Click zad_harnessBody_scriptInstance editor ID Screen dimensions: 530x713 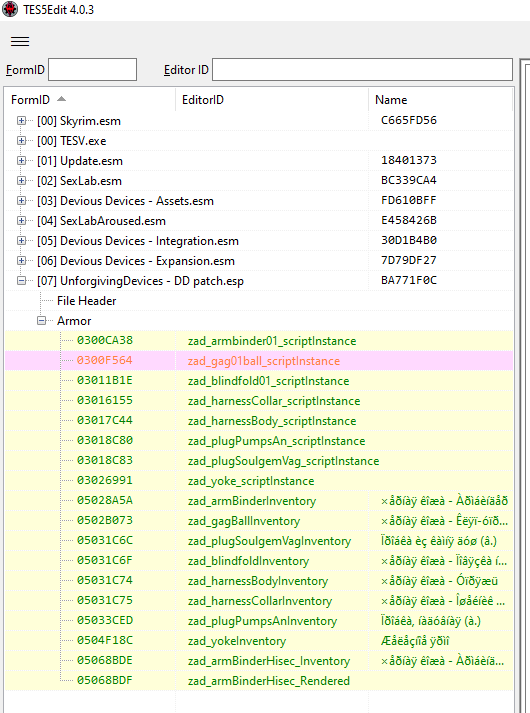(x=272, y=422)
